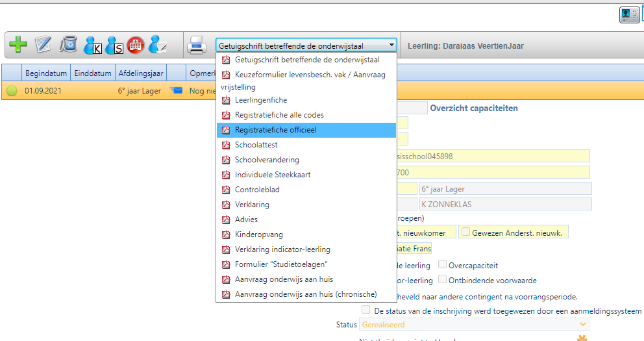Click the K ZONNEKLAS field
Image resolution: width=644 pixels, height=341 pixels.
coord(506,204)
